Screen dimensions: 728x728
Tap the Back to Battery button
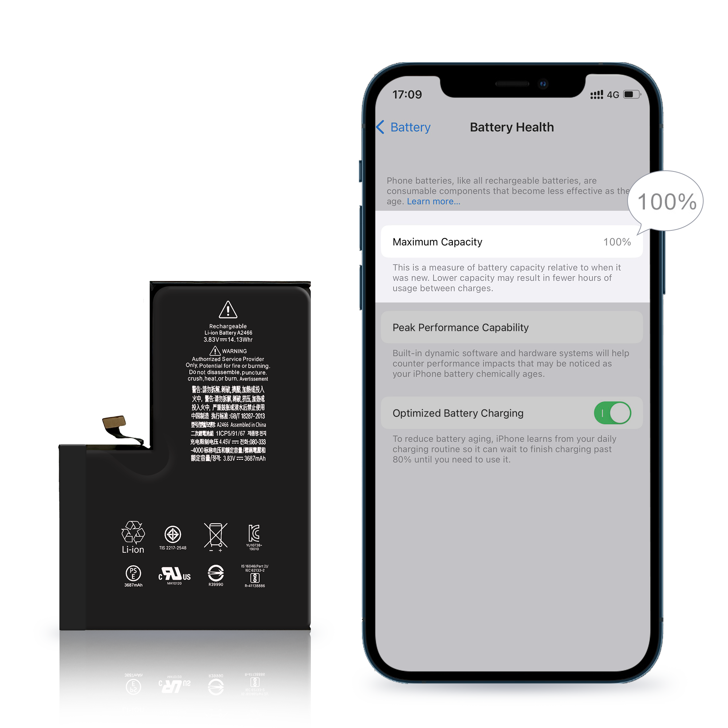[405, 127]
